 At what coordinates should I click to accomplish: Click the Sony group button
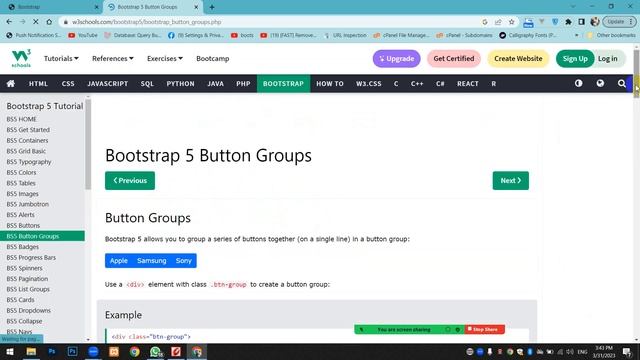pyautogui.click(x=184, y=260)
